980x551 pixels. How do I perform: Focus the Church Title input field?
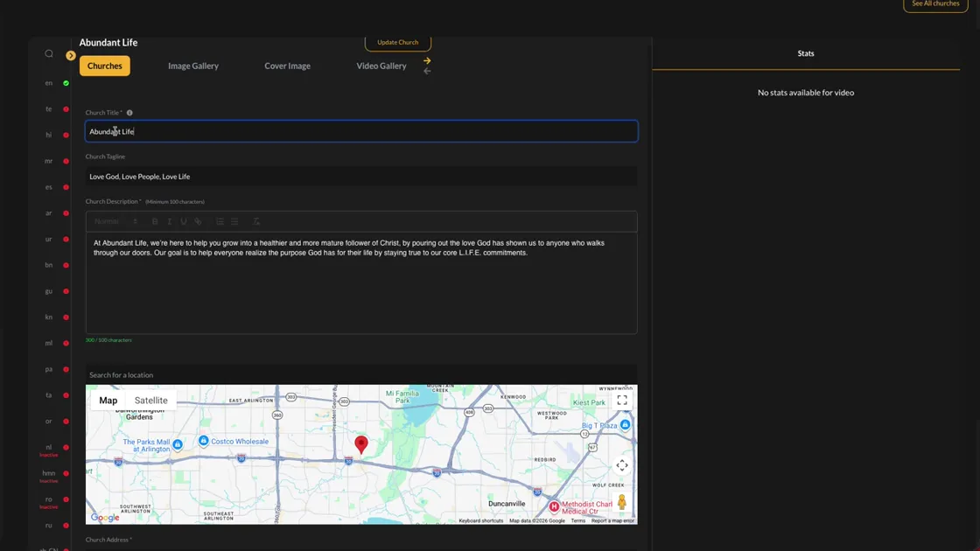point(361,131)
